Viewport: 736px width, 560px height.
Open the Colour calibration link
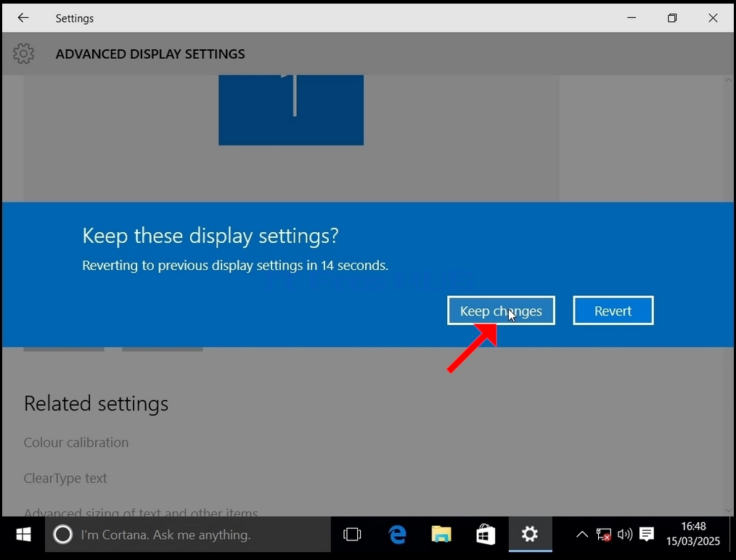coord(76,442)
